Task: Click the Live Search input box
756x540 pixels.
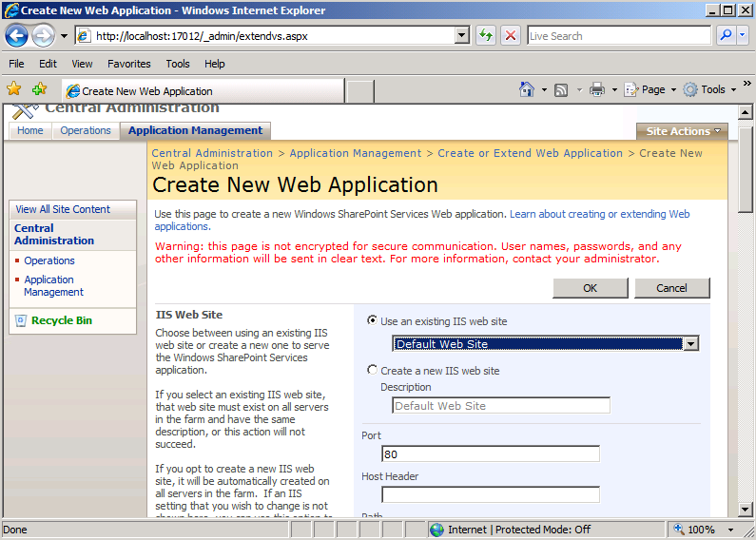Action: coord(619,36)
